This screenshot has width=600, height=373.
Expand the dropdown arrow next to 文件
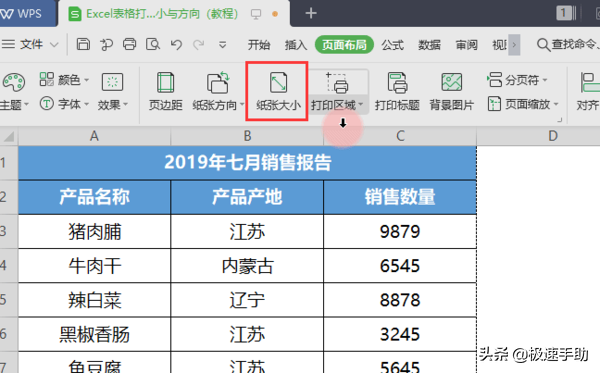pyautogui.click(x=54, y=45)
